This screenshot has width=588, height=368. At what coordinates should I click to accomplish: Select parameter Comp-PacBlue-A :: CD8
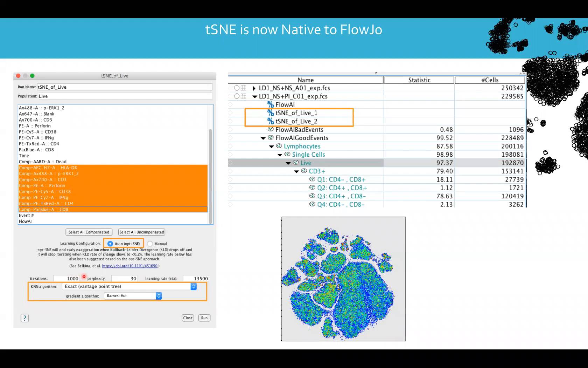(x=113, y=209)
